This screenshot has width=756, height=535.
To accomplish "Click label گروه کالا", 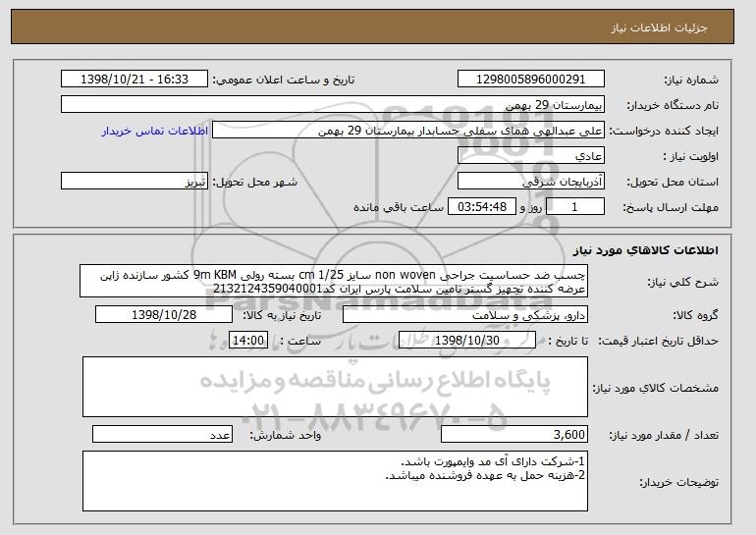I will click(695, 315).
